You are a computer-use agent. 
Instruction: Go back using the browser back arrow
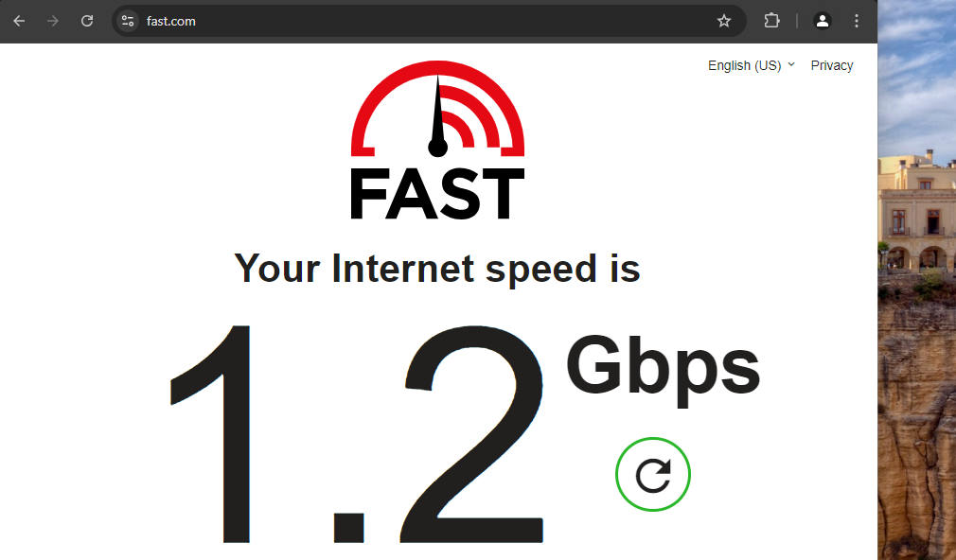point(19,22)
